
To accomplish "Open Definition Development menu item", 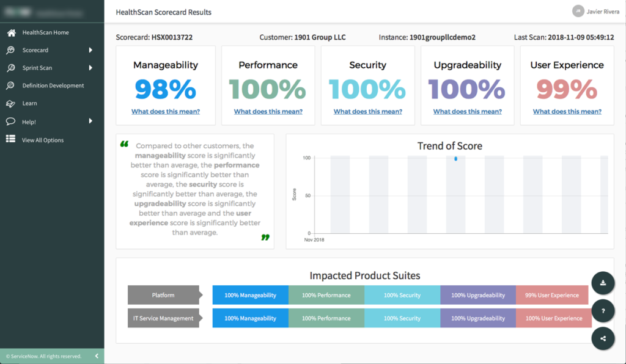I will (x=52, y=86).
